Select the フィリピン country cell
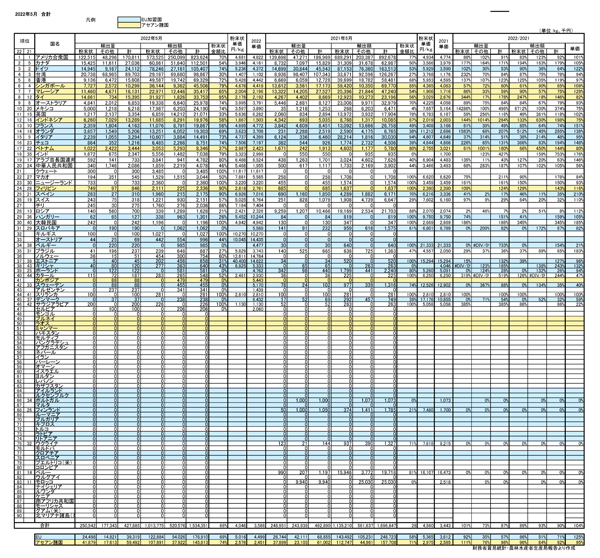The height and width of the screenshot is (558, 600). tap(55, 188)
